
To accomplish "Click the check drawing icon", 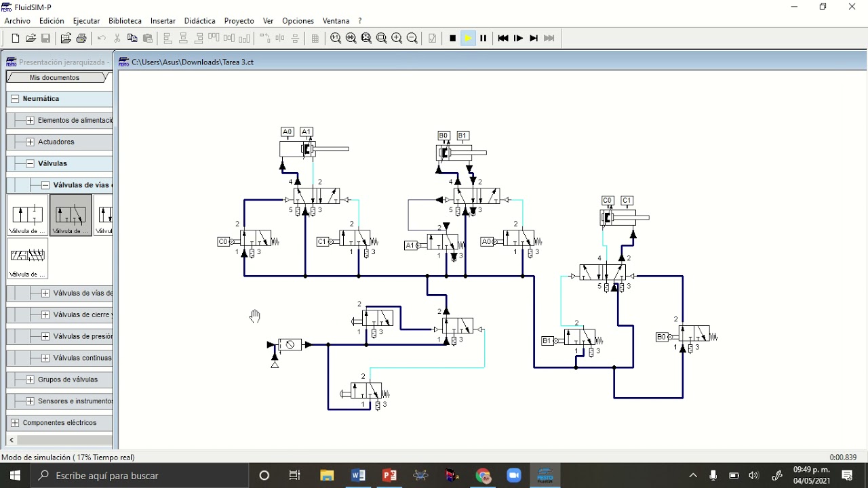I will tap(432, 39).
